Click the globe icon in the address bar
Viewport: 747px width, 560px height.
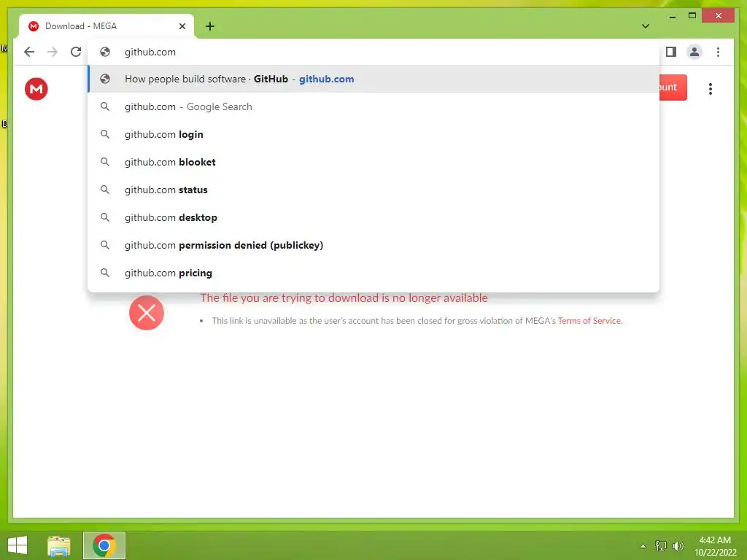coord(105,52)
